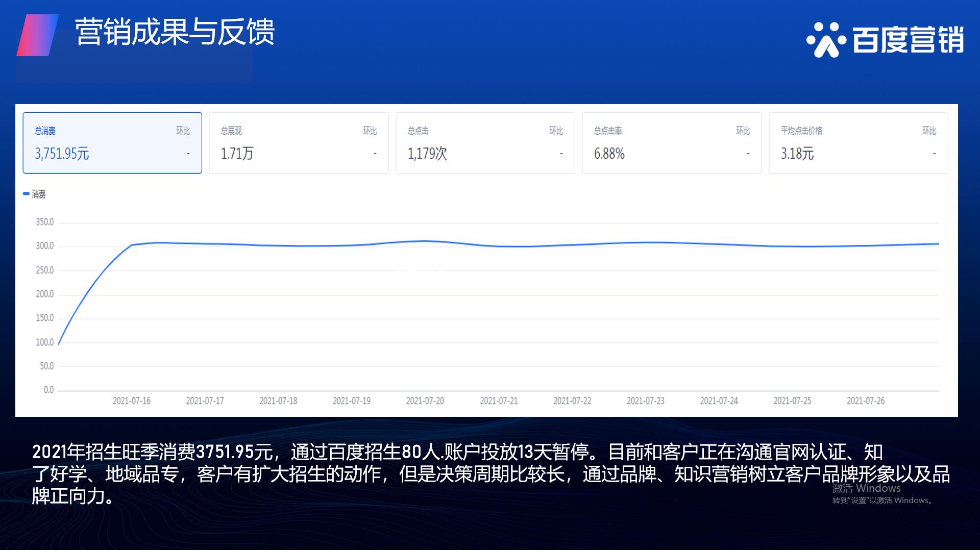Toggle the 消费 legend series
The image size is (980, 551).
[x=35, y=194]
